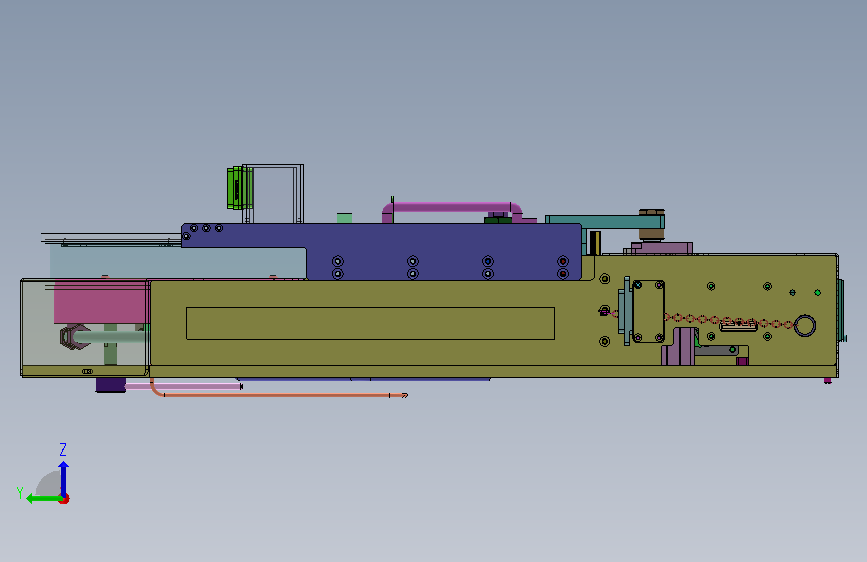The width and height of the screenshot is (867, 562).
Task: Click the blue Z axis arrow of the triad
Action: pyautogui.click(x=64, y=478)
